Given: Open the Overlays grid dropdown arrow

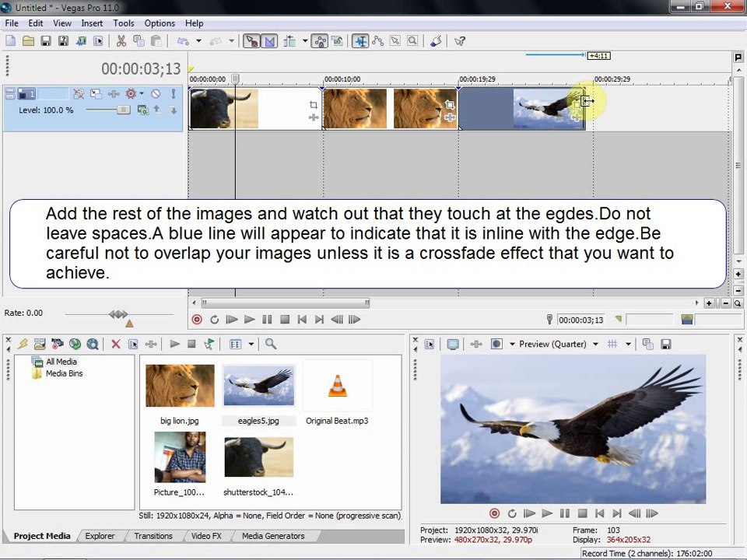Looking at the screenshot, I should pos(628,344).
